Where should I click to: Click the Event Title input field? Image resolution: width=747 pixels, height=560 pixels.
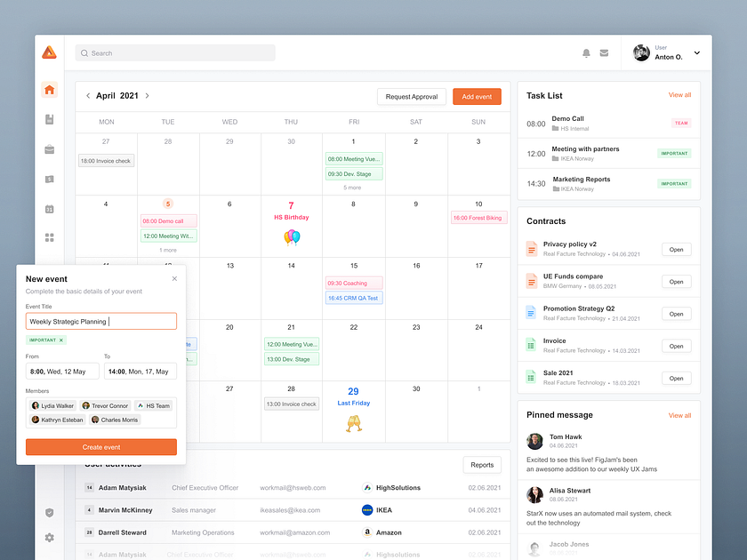tap(100, 321)
